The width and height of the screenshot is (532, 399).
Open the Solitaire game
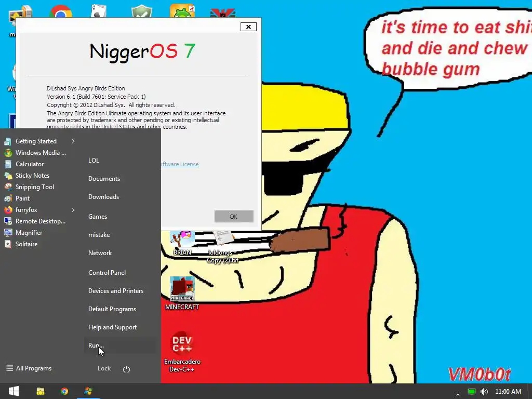click(26, 244)
